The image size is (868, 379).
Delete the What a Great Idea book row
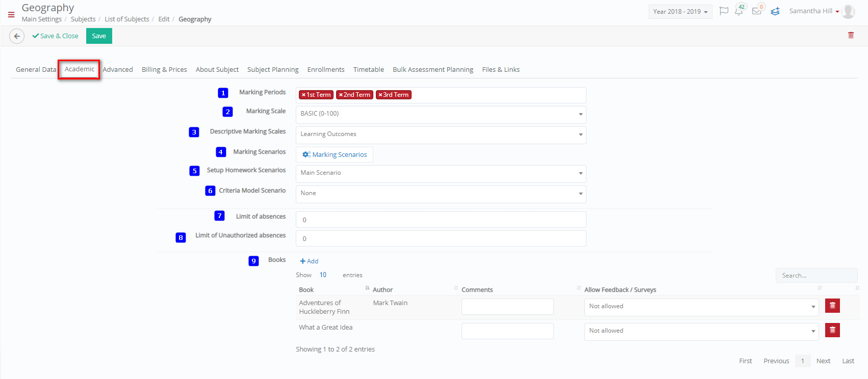point(832,330)
